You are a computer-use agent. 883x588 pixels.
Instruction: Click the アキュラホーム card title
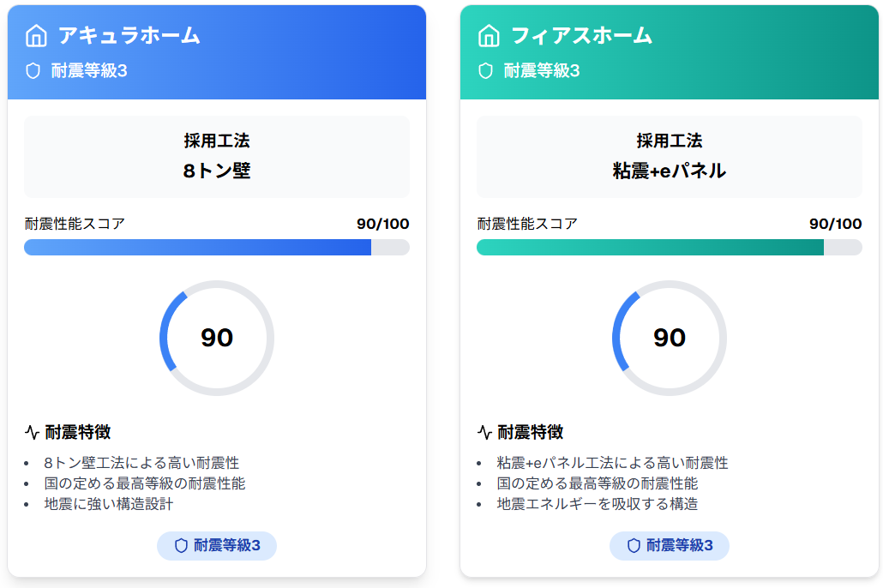click(129, 35)
